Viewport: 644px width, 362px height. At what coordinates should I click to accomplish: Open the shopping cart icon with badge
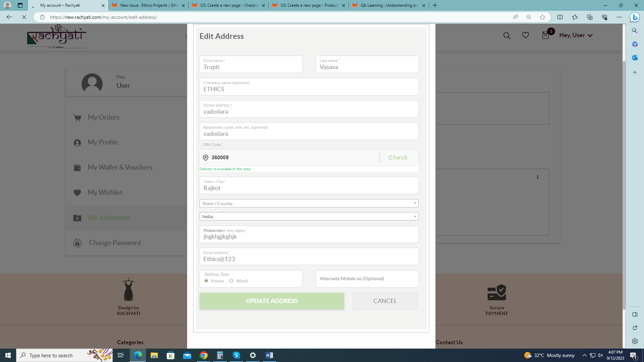coord(545,35)
